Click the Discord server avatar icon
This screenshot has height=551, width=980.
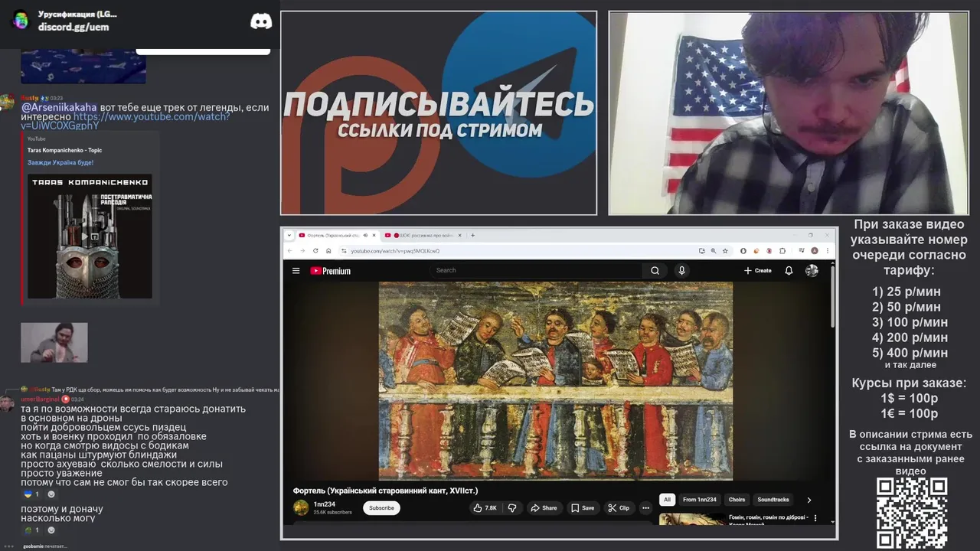coord(21,21)
